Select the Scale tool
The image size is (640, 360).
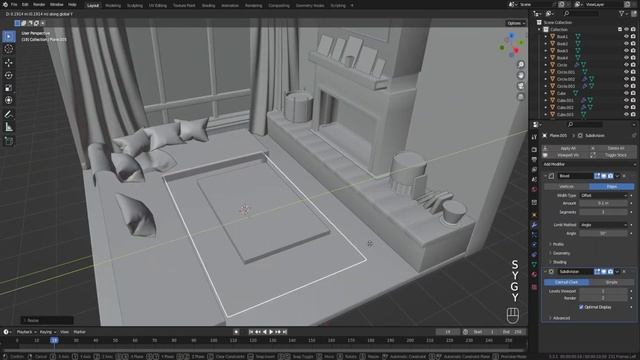(9, 88)
